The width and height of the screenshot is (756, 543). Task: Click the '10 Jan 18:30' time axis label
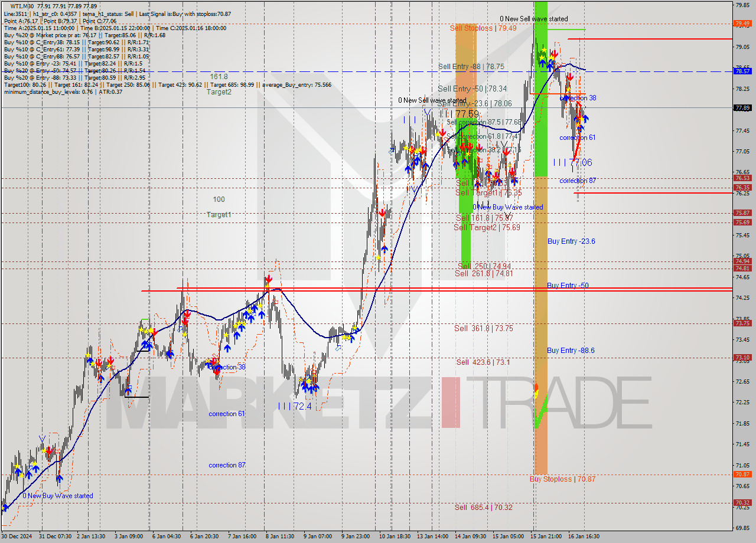396,537
